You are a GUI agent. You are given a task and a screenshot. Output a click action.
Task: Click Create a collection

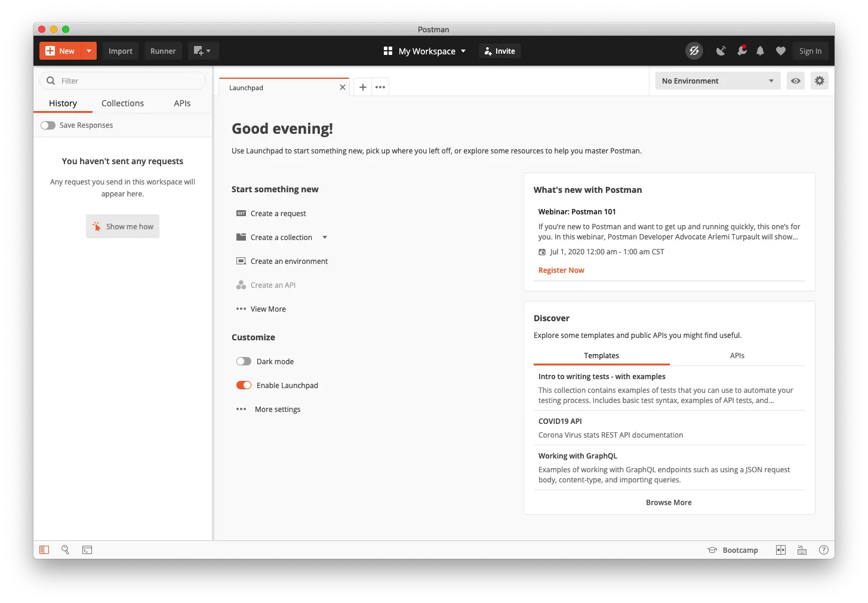281,237
